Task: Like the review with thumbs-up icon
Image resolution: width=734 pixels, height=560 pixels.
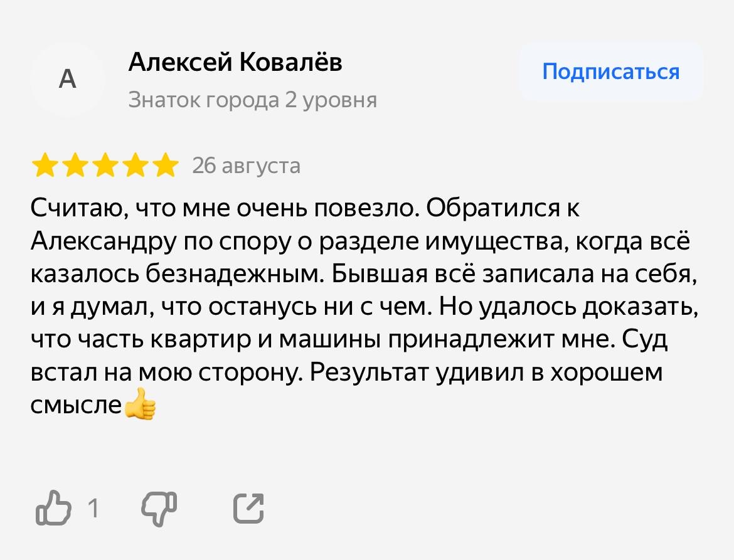Action: pos(54,507)
